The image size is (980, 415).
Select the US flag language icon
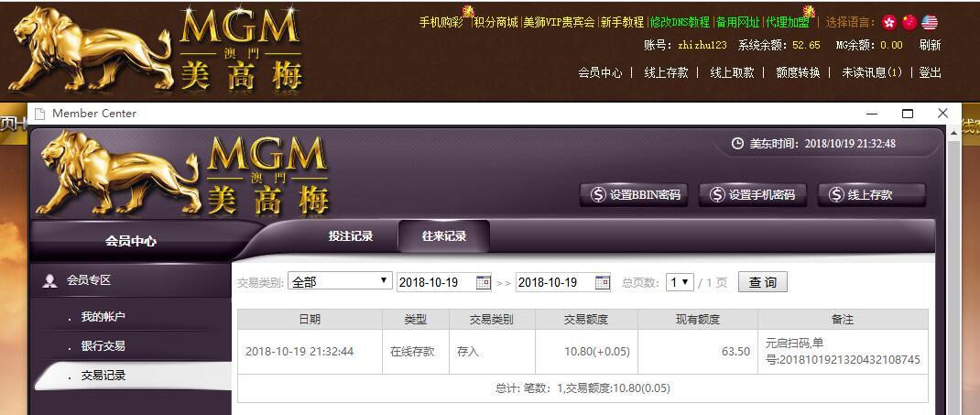coord(930,23)
